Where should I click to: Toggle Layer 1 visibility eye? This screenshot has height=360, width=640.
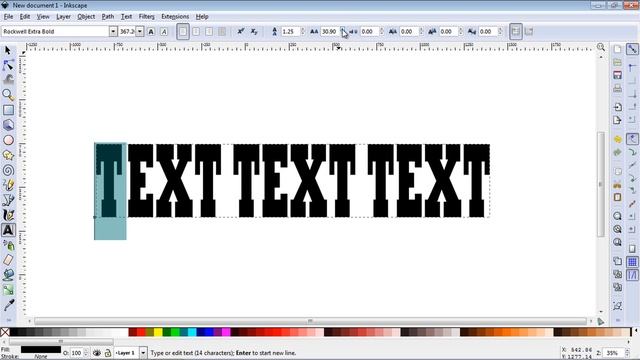97,353
